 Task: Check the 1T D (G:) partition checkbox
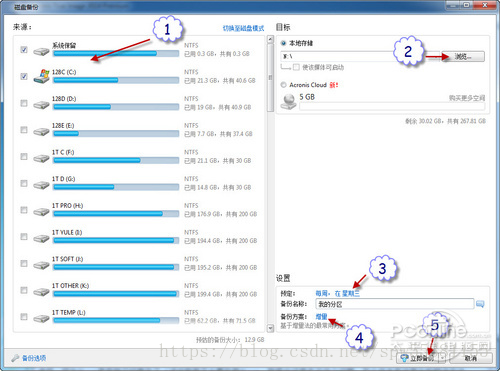click(24, 183)
